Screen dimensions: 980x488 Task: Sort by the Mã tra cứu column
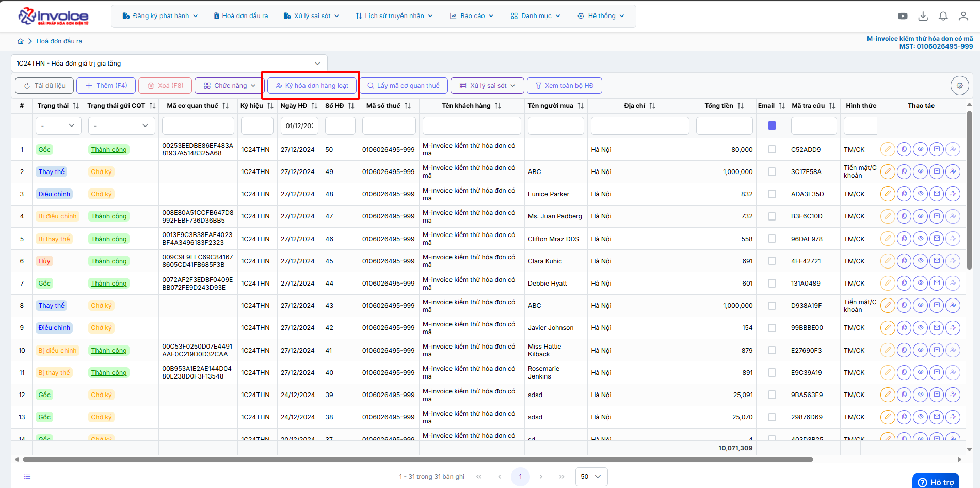point(832,106)
